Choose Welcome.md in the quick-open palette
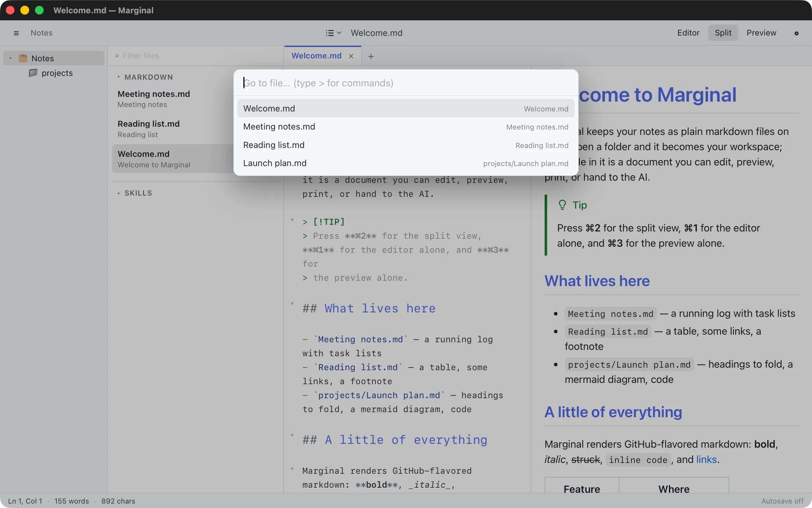The width and height of the screenshot is (812, 508). point(406,109)
